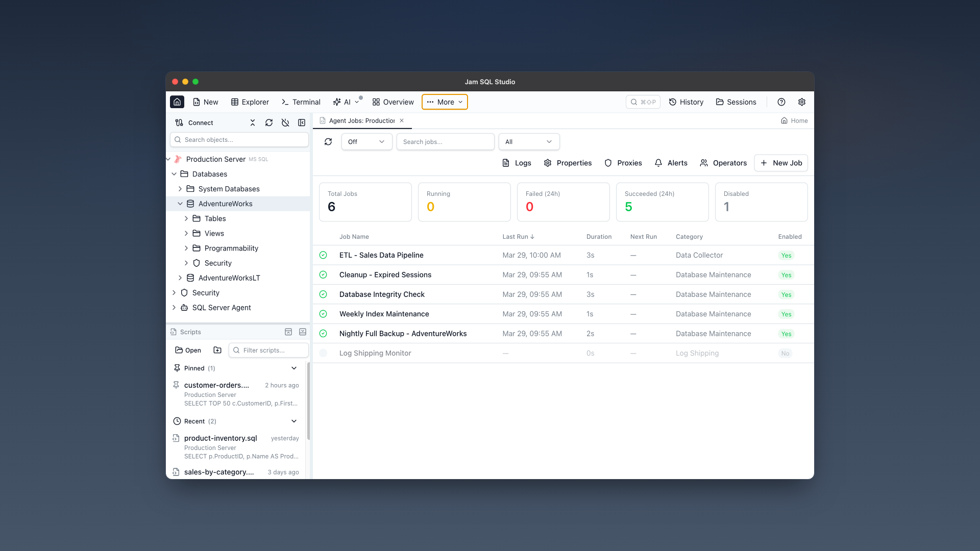Toggle Enabled status on Log Shipping Monitor
Screen dimensions: 980x551
[x=785, y=353]
